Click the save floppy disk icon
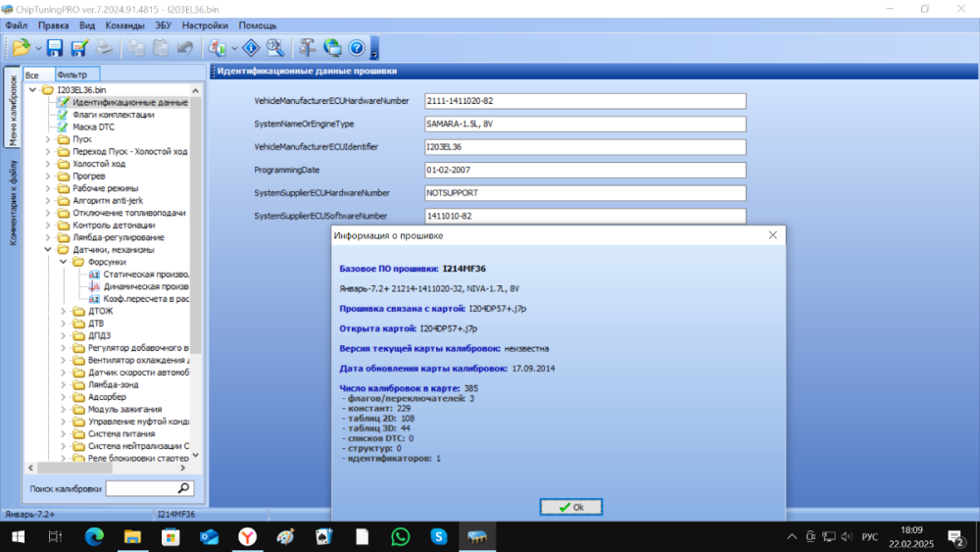980x552 pixels. [55, 48]
